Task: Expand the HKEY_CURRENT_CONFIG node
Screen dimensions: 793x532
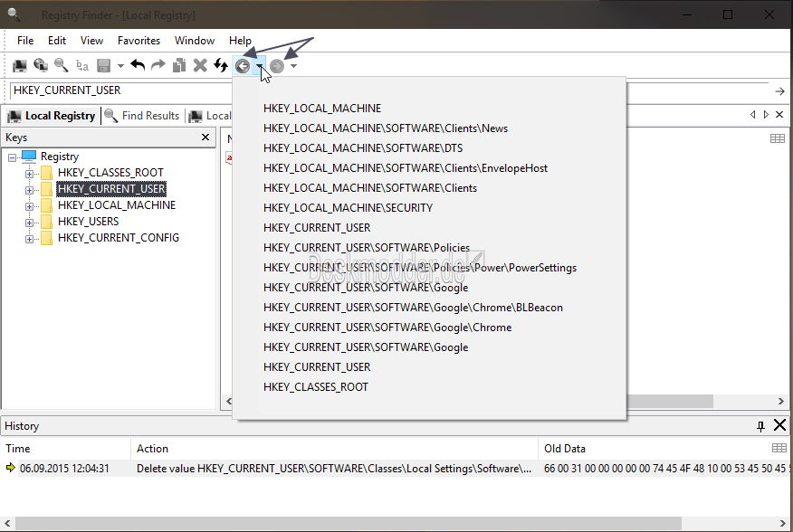Action: (29, 239)
